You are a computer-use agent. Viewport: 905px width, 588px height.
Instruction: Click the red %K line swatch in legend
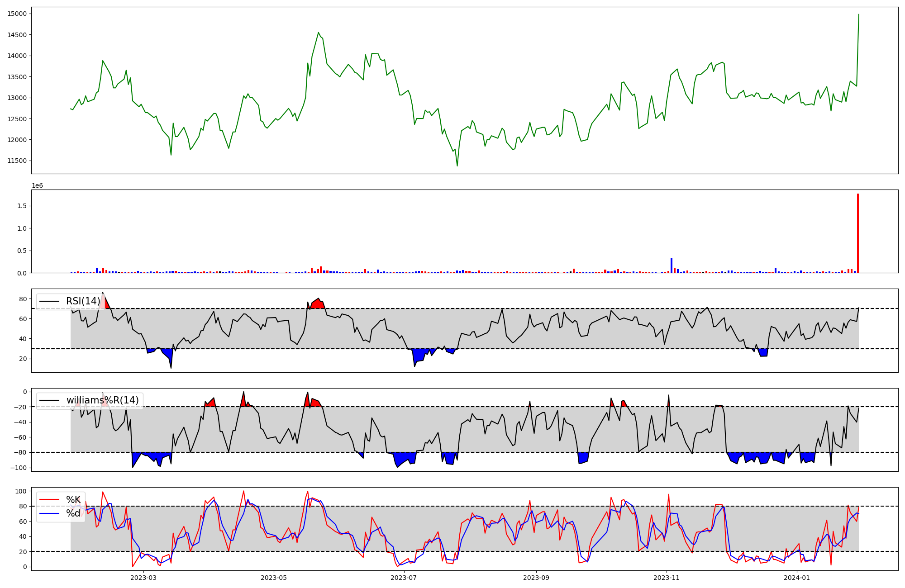click(49, 500)
